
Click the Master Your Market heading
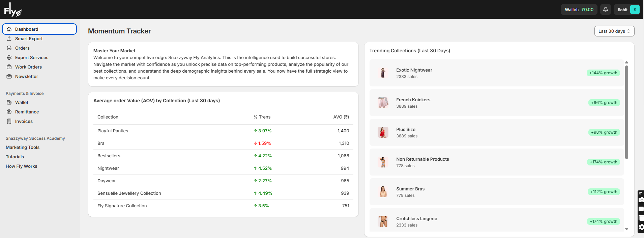click(x=114, y=51)
